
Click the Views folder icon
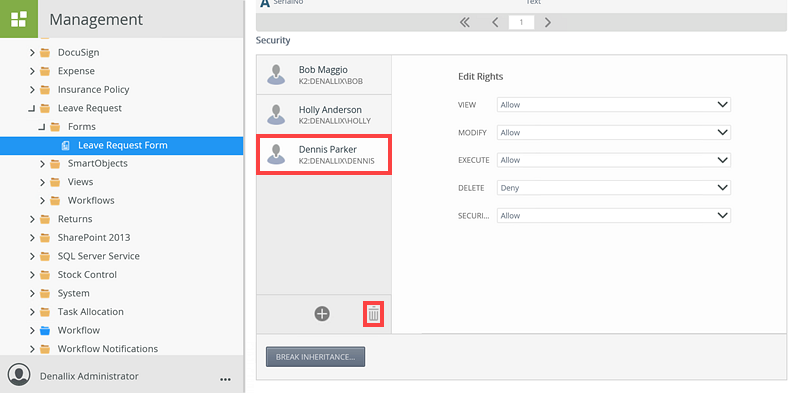pos(55,182)
